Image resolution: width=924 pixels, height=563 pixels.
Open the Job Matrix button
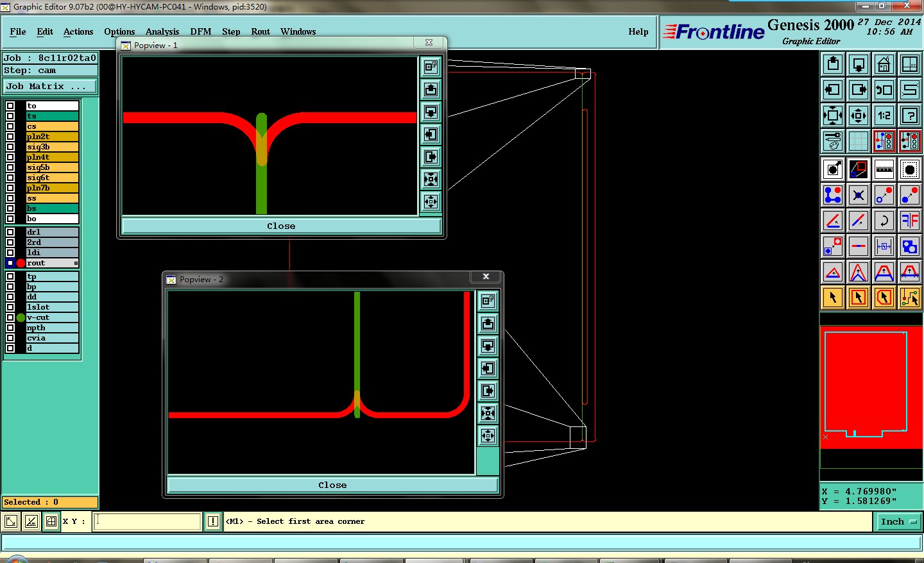[x=50, y=86]
